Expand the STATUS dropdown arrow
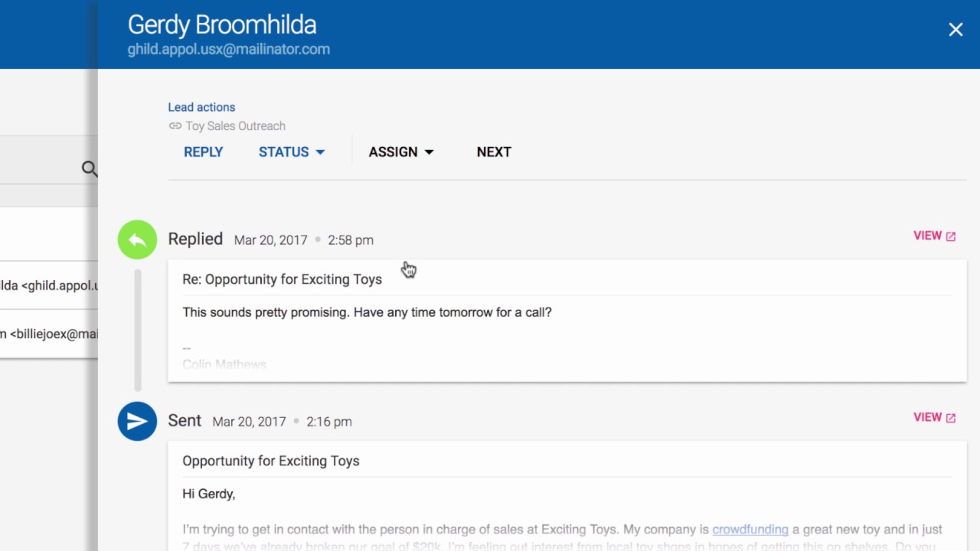The width and height of the screenshot is (980, 551). coord(320,152)
